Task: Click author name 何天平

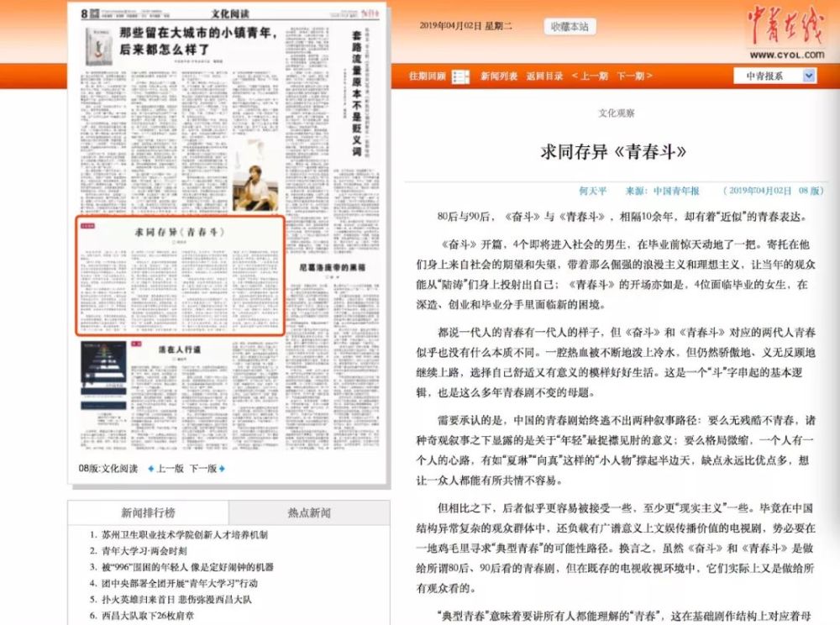Action: (x=592, y=191)
